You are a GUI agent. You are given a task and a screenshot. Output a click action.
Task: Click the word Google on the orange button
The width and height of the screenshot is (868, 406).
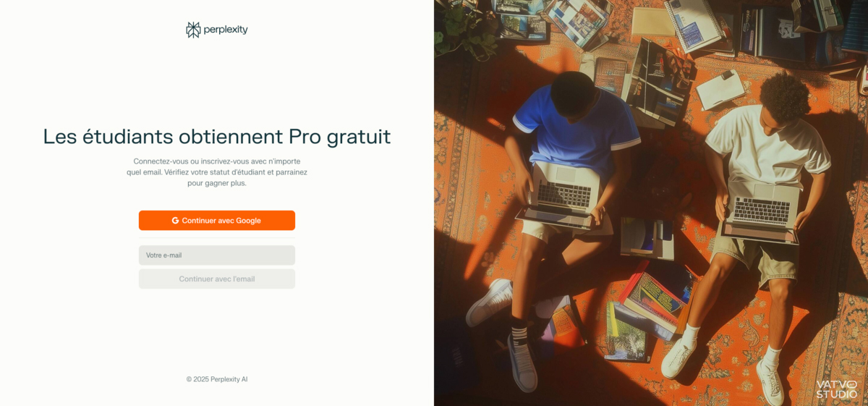pyautogui.click(x=248, y=221)
